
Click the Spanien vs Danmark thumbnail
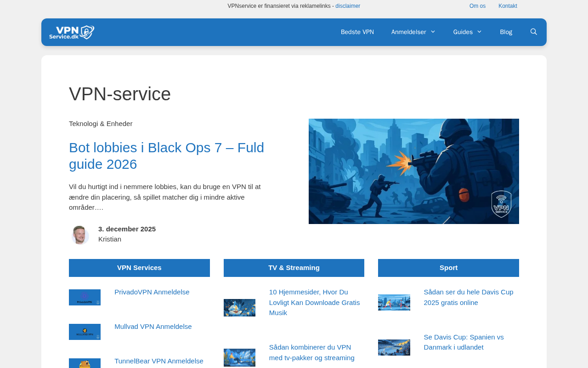394,347
